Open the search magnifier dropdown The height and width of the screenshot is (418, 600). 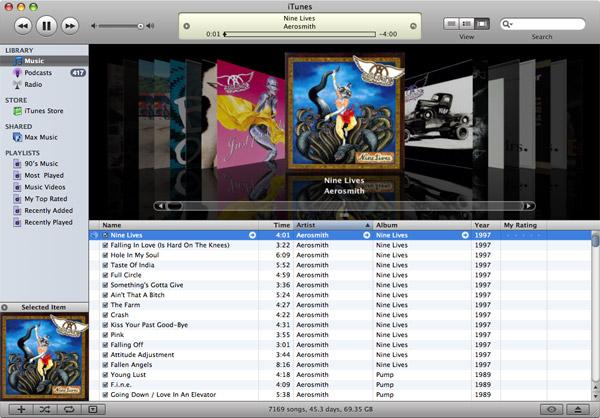[x=507, y=24]
